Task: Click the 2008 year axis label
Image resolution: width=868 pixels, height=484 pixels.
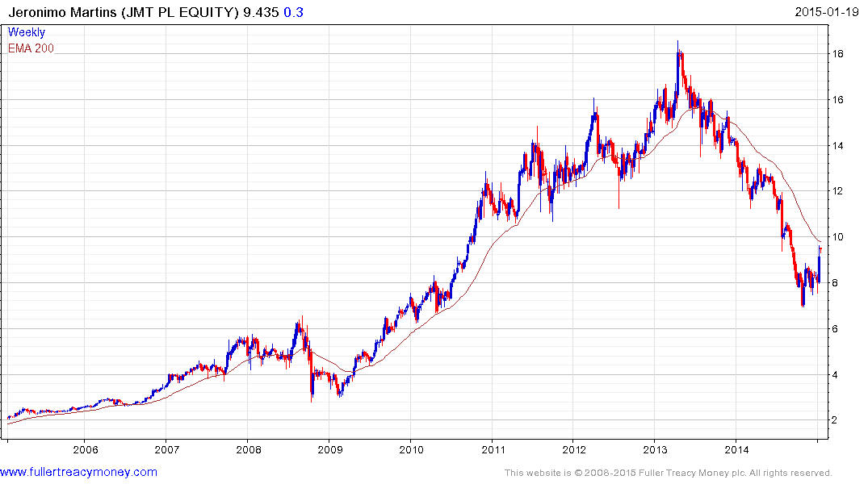Action: click(249, 449)
